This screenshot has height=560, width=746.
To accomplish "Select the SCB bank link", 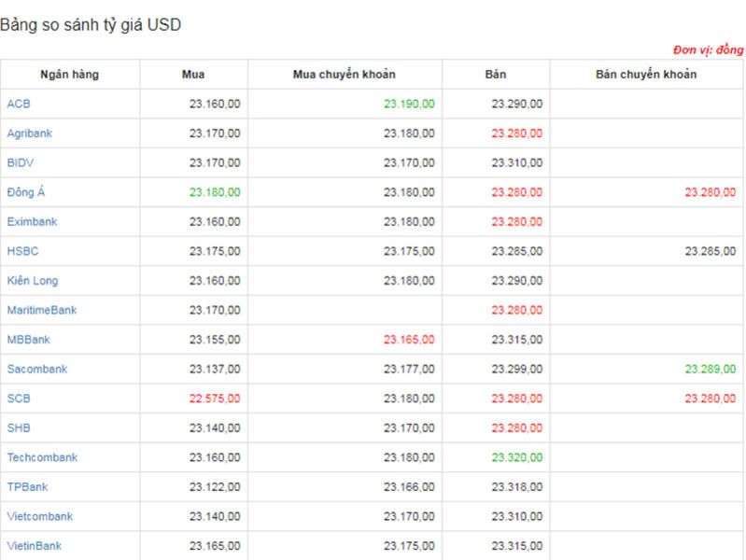I will click(x=19, y=399).
